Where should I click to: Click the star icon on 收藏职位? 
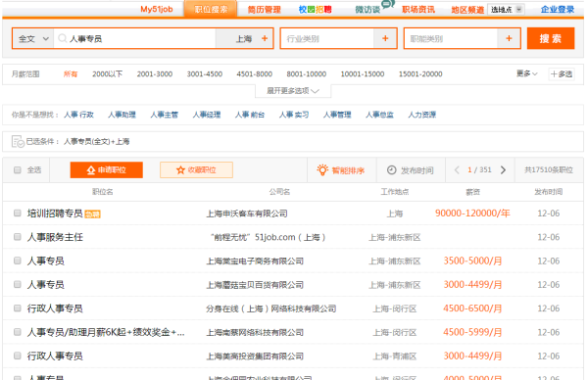coord(180,170)
